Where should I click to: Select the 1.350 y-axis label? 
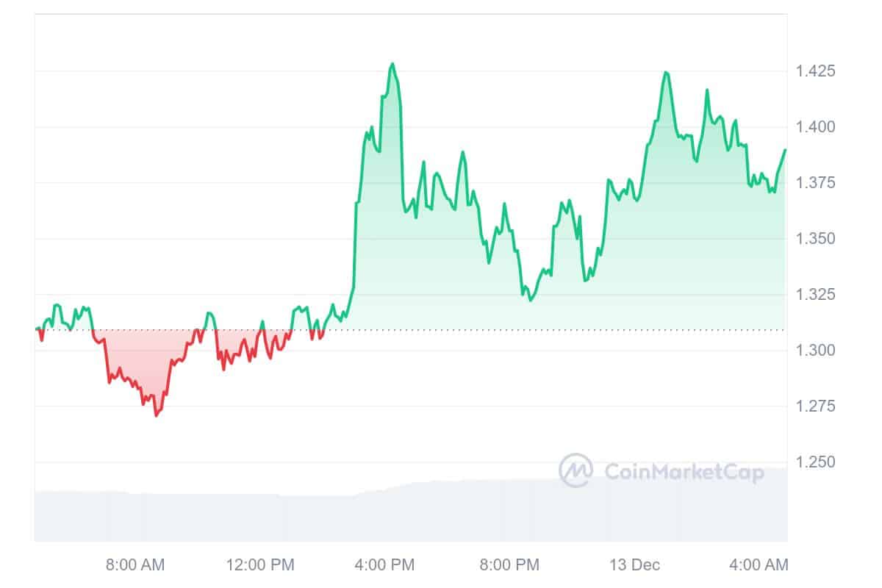(815, 239)
